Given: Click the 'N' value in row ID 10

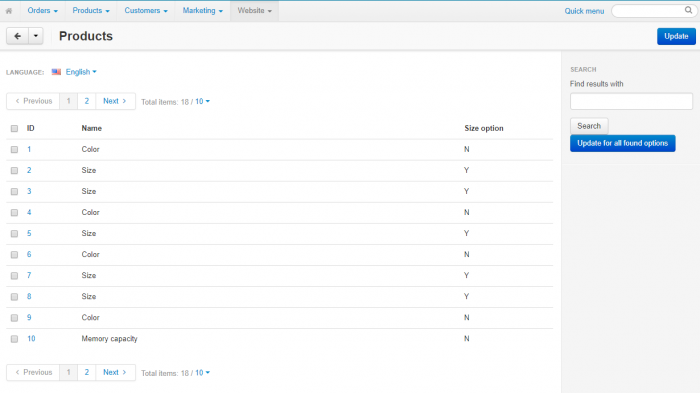Looking at the screenshot, I should click(x=467, y=339).
